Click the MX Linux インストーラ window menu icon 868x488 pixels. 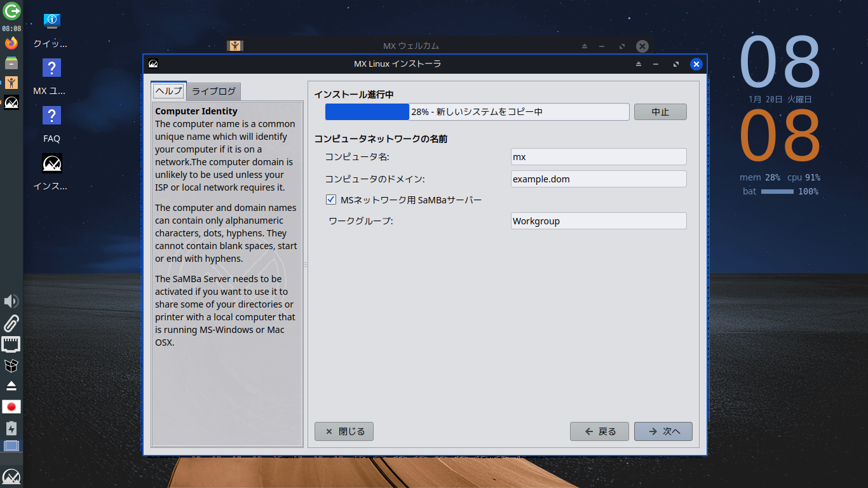(x=153, y=64)
